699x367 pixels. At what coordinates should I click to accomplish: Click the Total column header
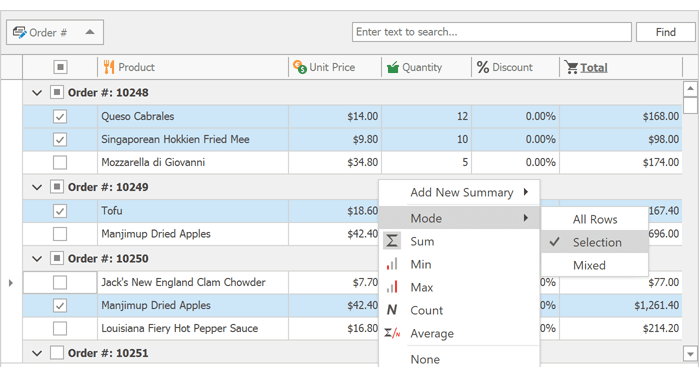click(x=621, y=67)
